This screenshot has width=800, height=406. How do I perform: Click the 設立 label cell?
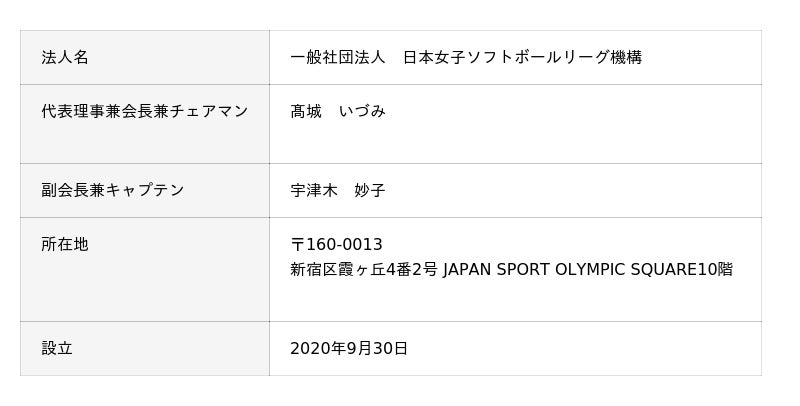coord(57,348)
